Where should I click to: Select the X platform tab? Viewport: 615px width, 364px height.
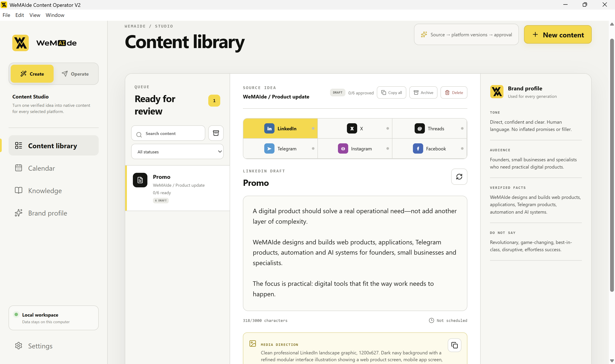point(355,129)
